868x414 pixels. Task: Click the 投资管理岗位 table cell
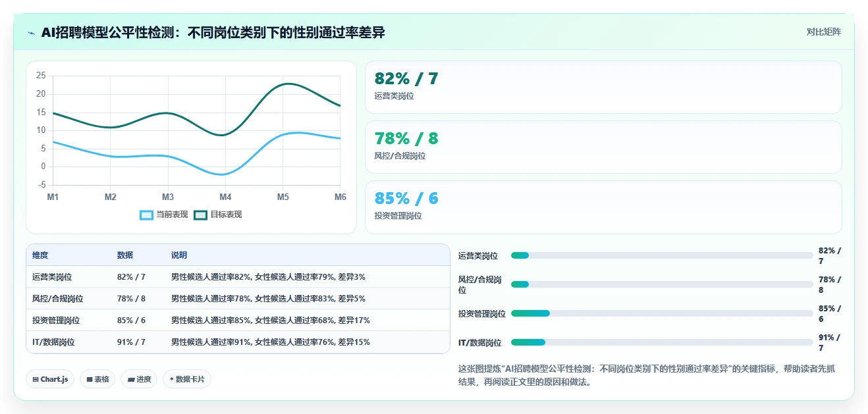pyautogui.click(x=56, y=321)
